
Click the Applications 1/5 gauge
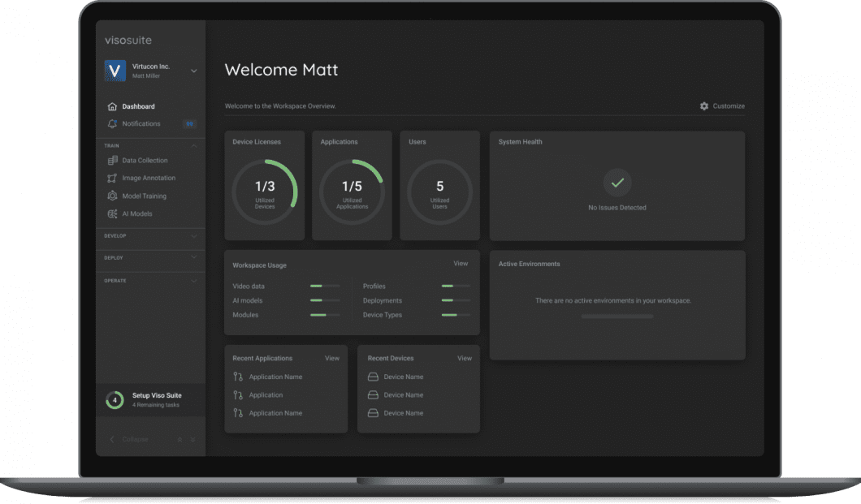click(352, 192)
